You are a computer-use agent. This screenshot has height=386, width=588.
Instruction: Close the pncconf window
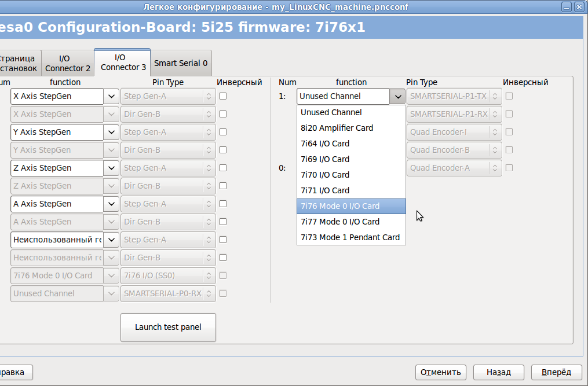pos(579,7)
